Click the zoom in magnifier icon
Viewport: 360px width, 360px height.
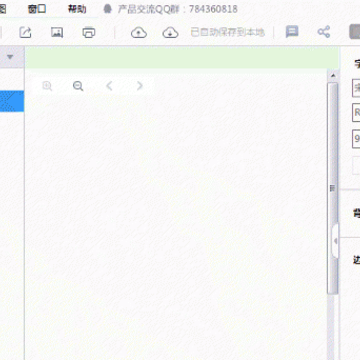point(47,86)
